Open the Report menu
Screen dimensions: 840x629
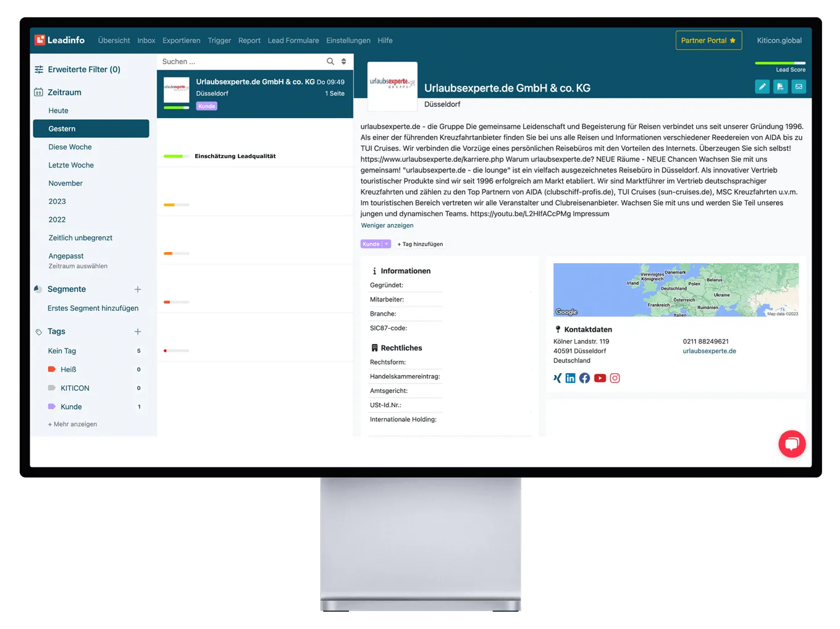[x=250, y=40]
